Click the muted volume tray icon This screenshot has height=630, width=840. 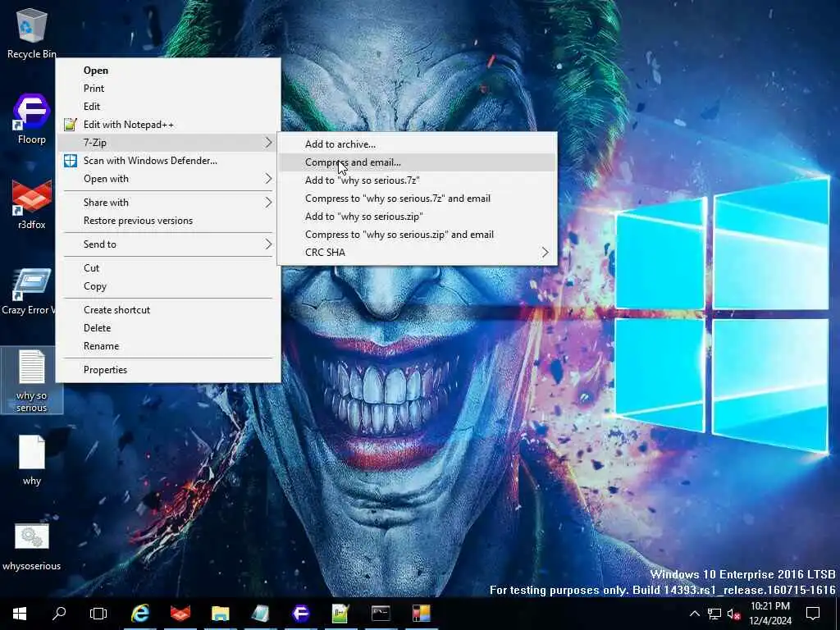[733, 614]
